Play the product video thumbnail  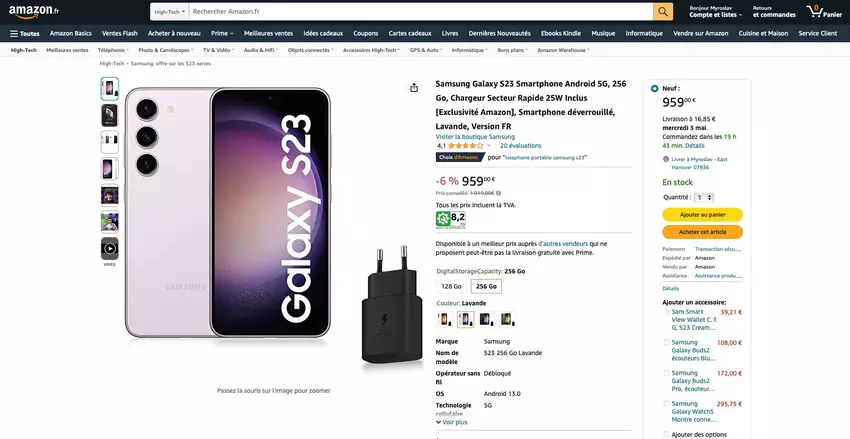(x=109, y=248)
